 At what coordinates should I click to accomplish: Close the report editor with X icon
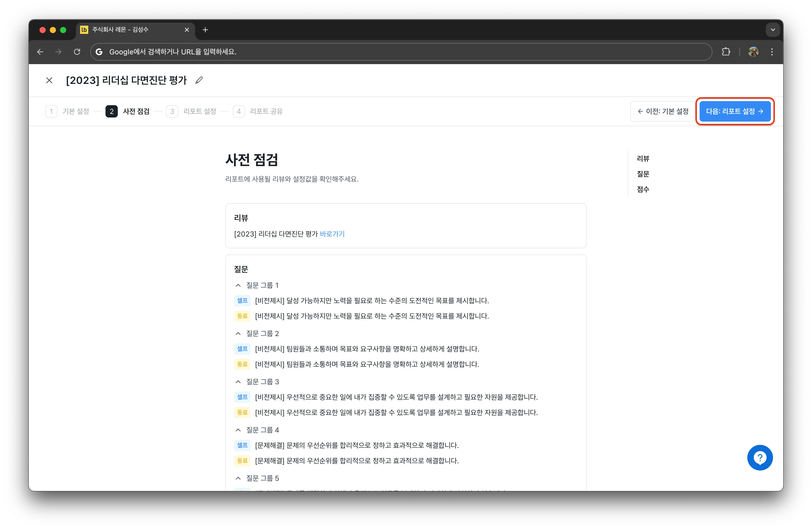pyautogui.click(x=49, y=80)
